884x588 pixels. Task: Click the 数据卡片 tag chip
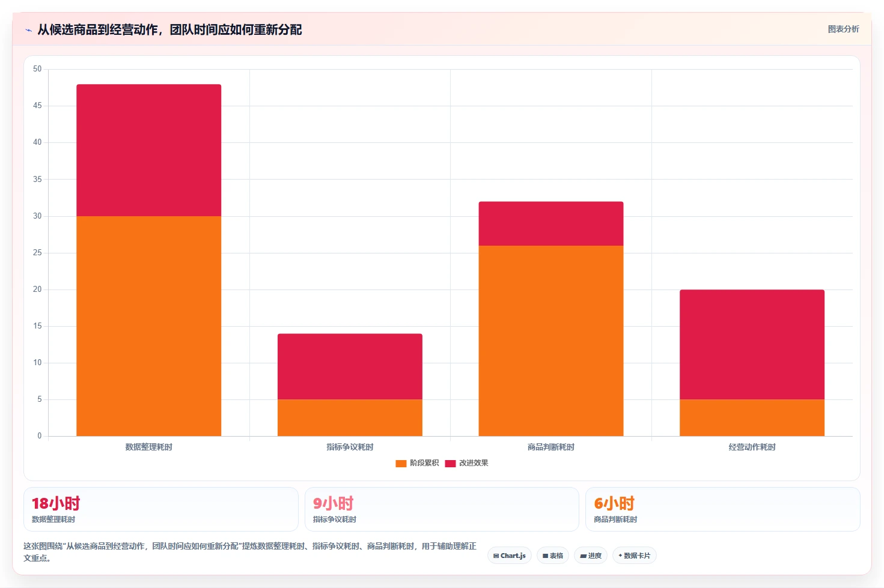pos(634,556)
